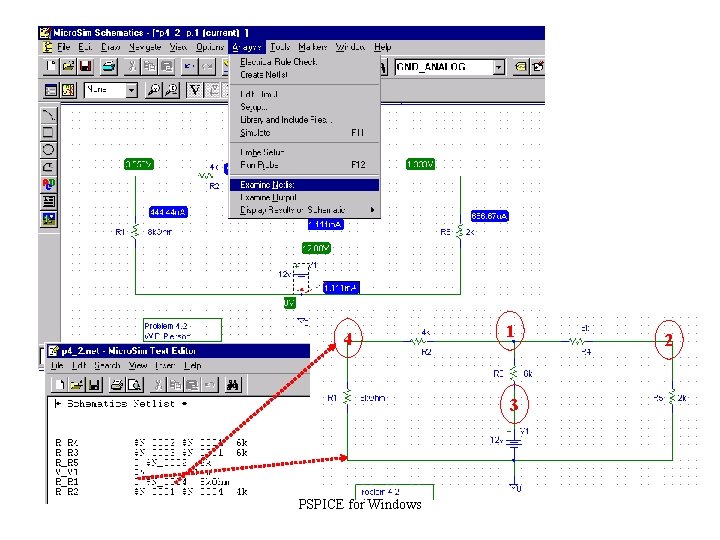The width and height of the screenshot is (720, 540).
Task: Choose Electrical Rule Check from Analysis menu
Action: click(304, 62)
